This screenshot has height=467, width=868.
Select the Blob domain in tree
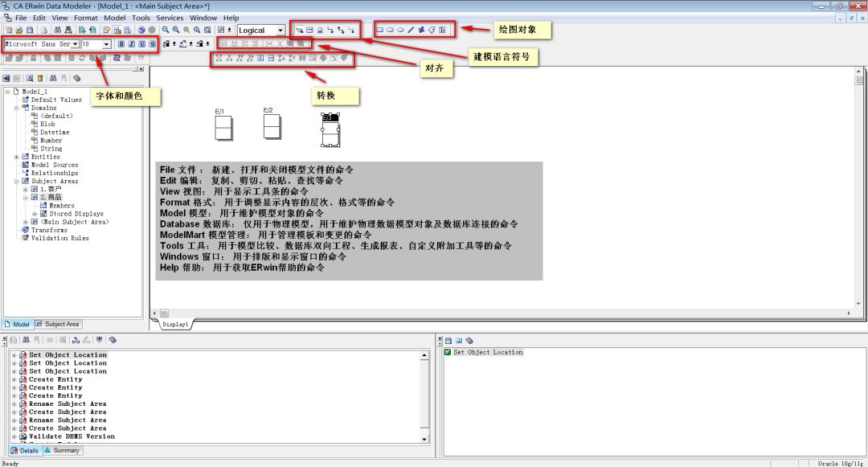pos(47,124)
